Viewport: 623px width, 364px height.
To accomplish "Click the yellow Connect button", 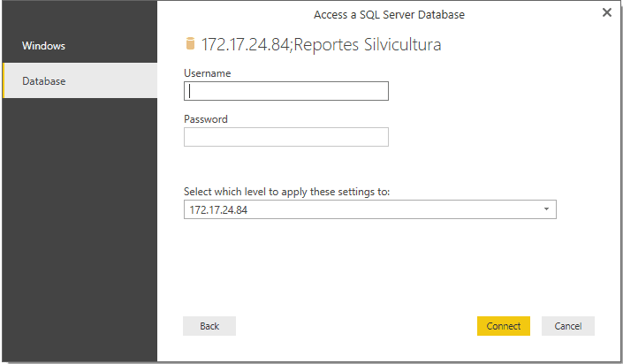I will tap(504, 326).
